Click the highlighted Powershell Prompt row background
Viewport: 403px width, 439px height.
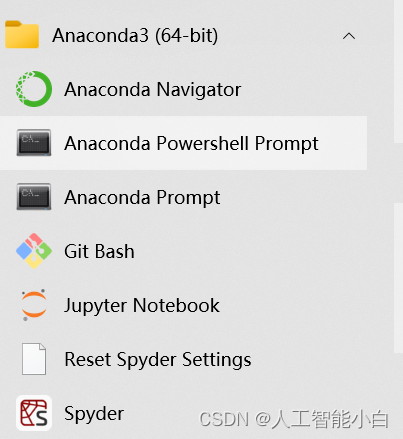(x=183, y=143)
